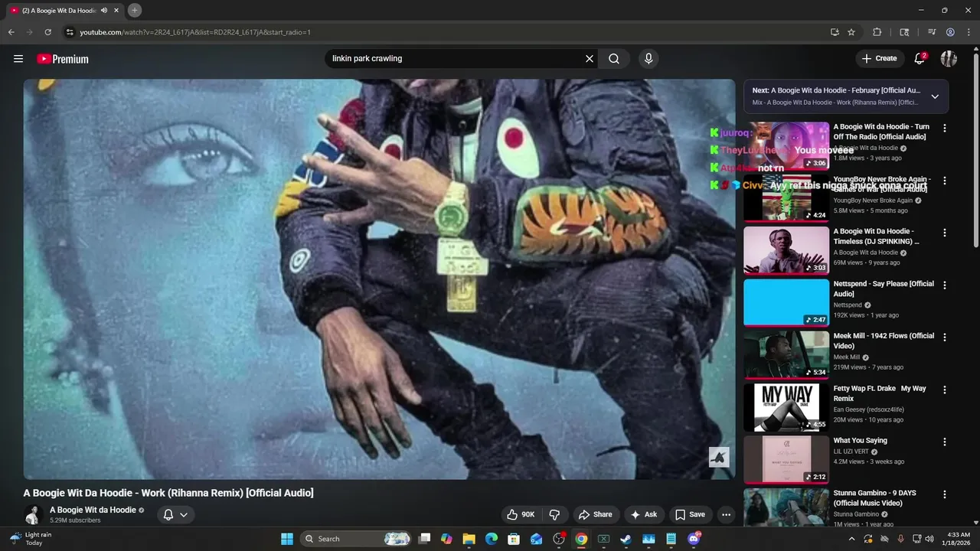Open the channel avatar below the video

pyautogui.click(x=33, y=514)
